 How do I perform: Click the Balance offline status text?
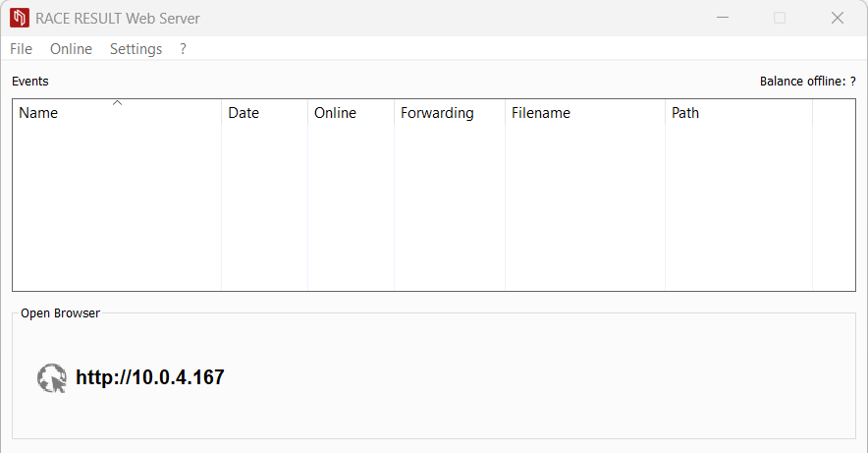point(807,82)
